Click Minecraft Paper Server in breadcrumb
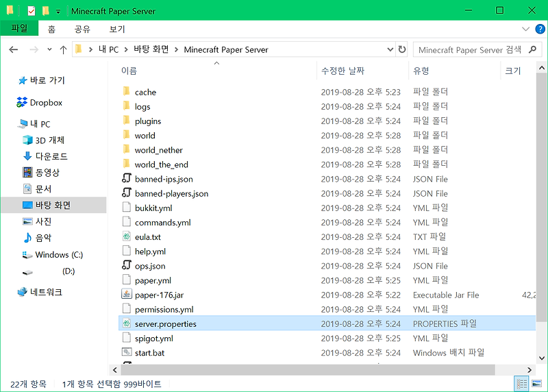 pyautogui.click(x=226, y=49)
